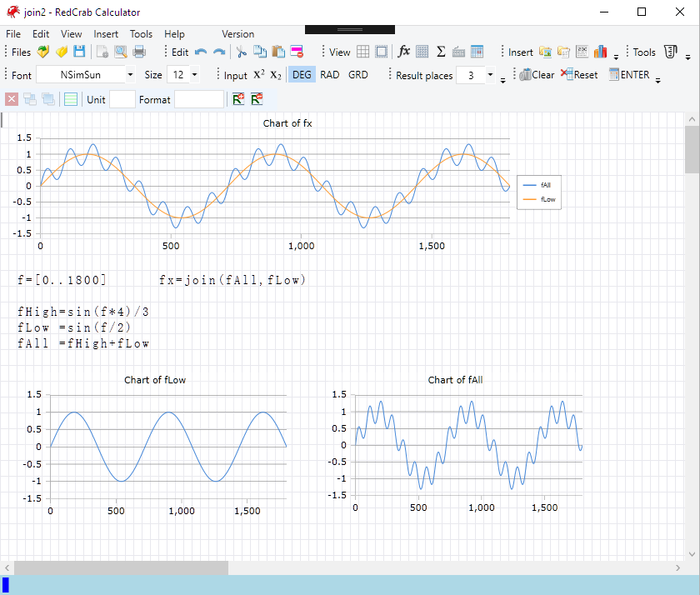Image resolution: width=700 pixels, height=595 pixels.
Task: Expand the Size dropdown arrow
Action: point(194,74)
